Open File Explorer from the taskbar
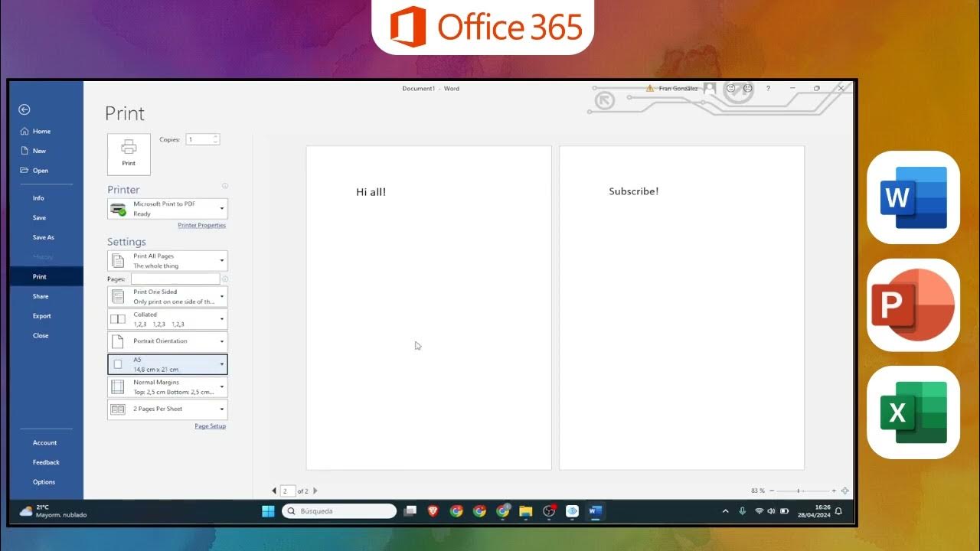This screenshot has height=551, width=980. pos(525,511)
